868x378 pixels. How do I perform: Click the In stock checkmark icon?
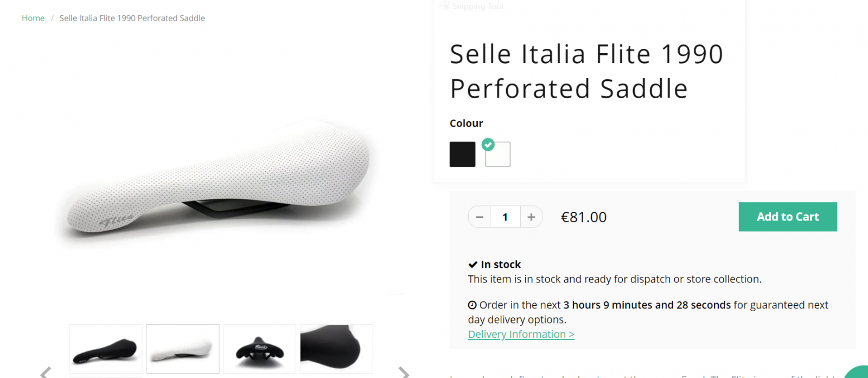pos(473,265)
